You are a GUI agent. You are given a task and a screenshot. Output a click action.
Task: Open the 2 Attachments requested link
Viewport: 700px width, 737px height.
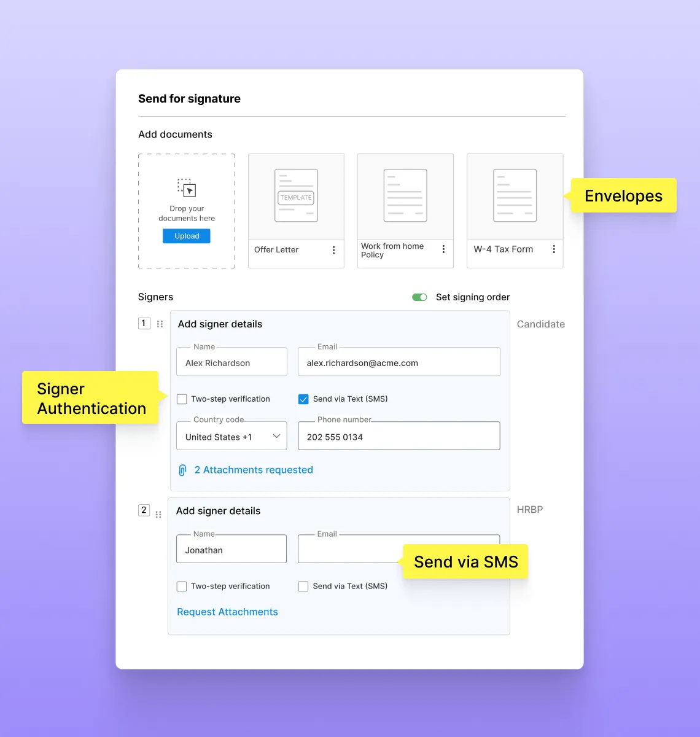(254, 470)
